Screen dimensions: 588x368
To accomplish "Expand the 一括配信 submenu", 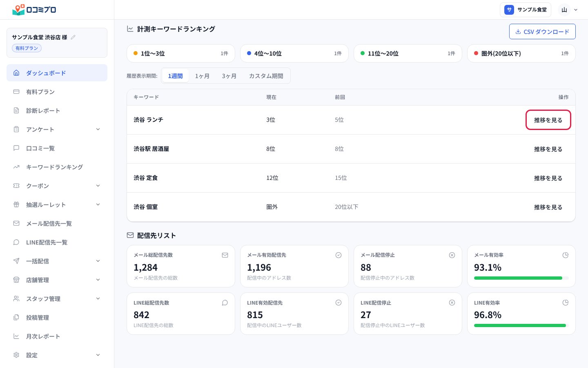I will pyautogui.click(x=98, y=261).
